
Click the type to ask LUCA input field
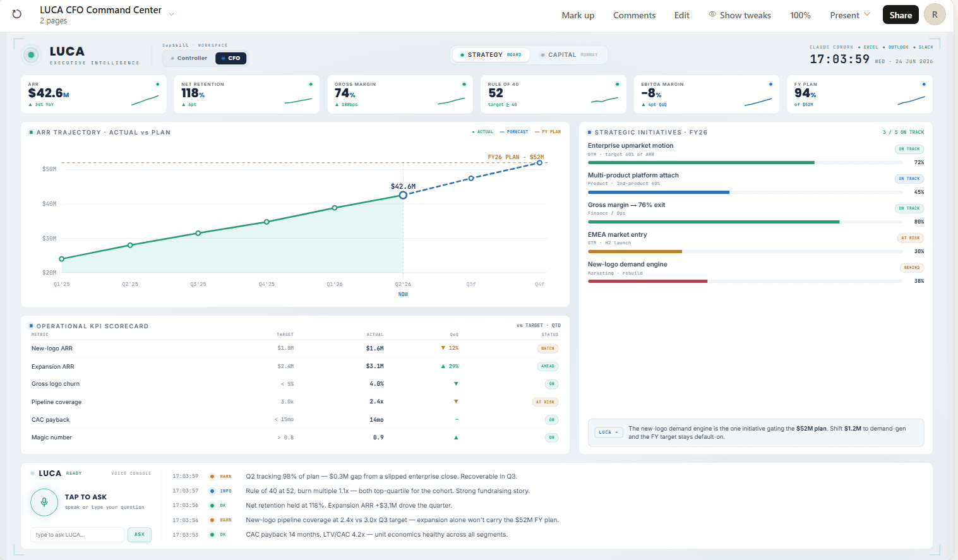(77, 535)
